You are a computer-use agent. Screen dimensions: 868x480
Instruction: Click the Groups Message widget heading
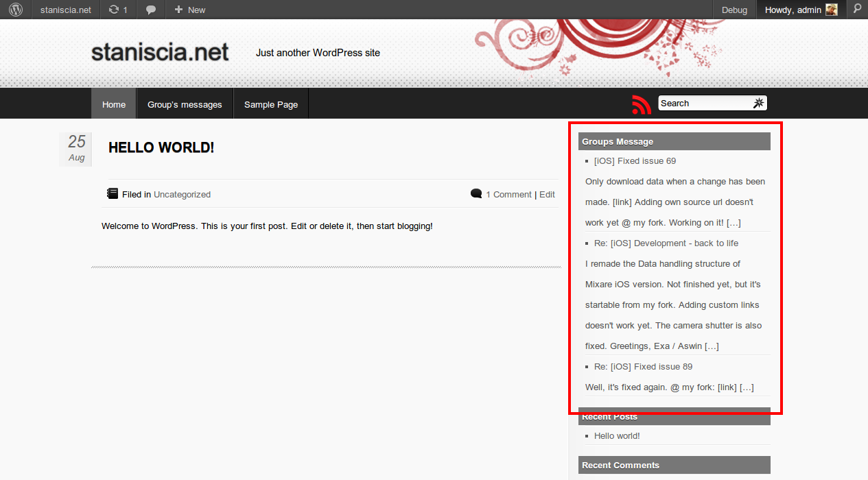point(675,141)
